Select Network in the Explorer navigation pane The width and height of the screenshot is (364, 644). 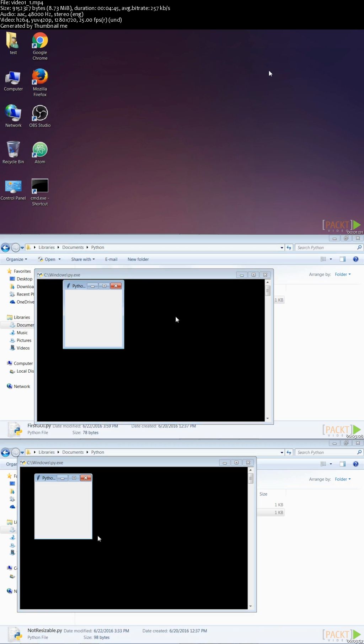pos(18,387)
